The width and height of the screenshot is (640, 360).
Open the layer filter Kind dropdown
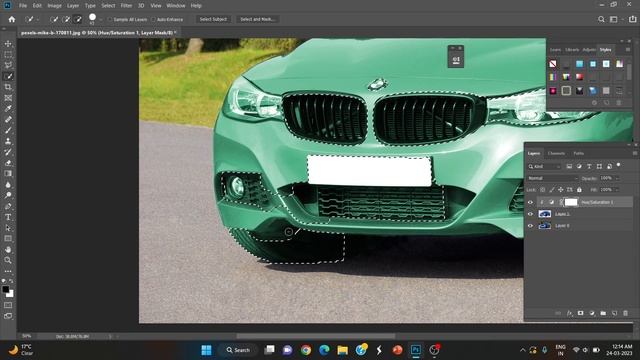[544, 167]
